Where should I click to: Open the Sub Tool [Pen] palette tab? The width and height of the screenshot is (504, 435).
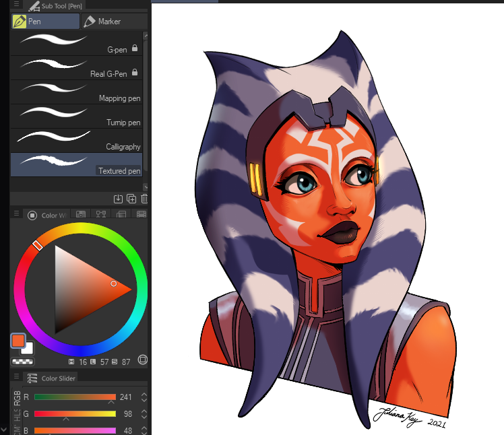coord(55,5)
